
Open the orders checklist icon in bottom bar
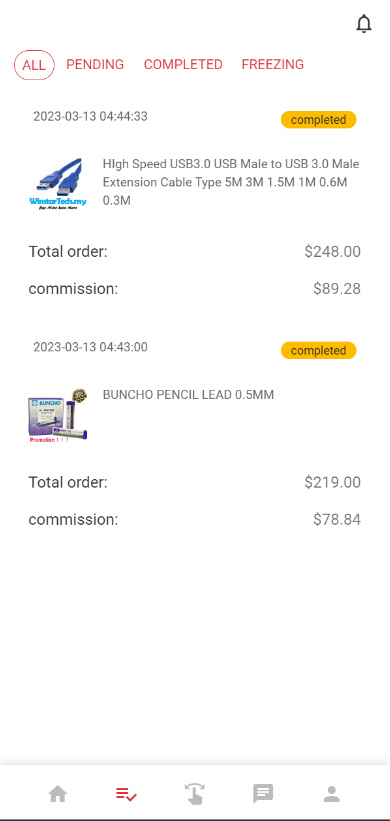126,794
